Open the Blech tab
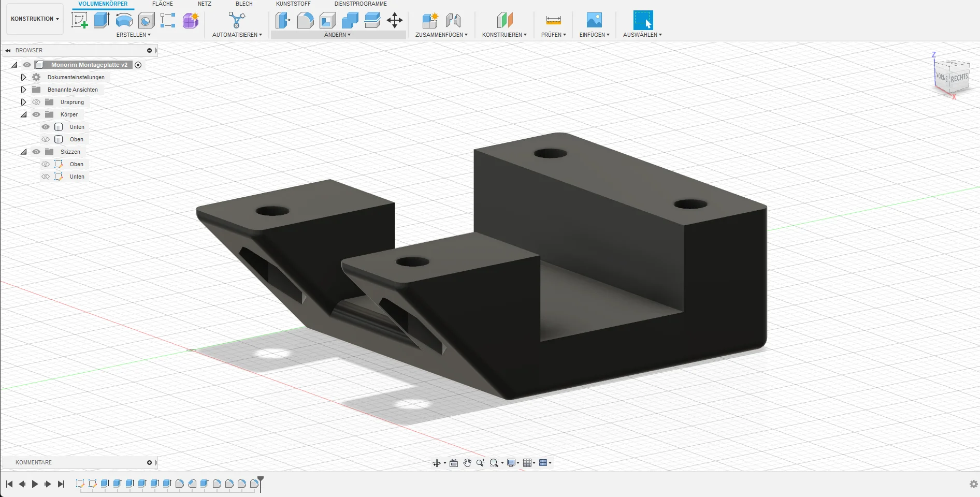The image size is (980, 497). (x=244, y=4)
